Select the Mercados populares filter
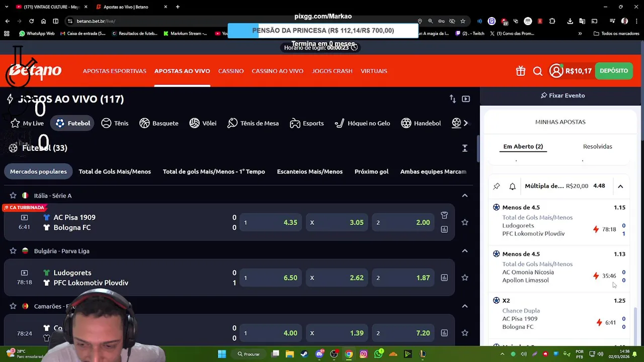The image size is (644, 362). 38,171
